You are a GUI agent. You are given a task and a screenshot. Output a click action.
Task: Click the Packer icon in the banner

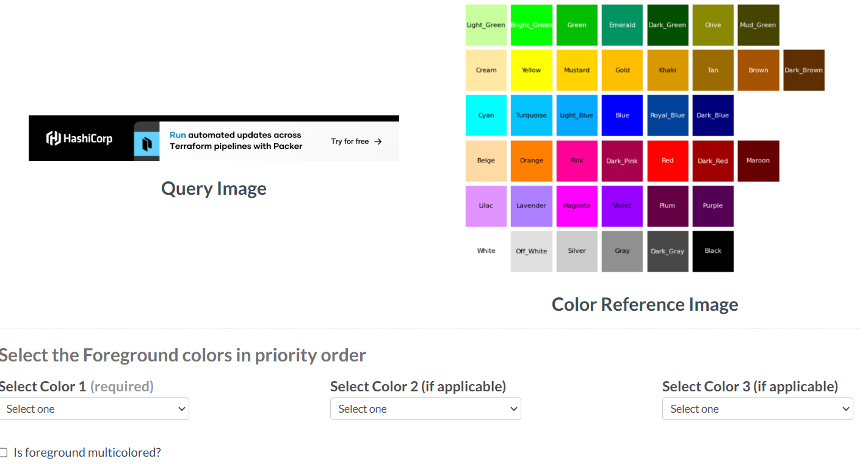[x=146, y=143]
